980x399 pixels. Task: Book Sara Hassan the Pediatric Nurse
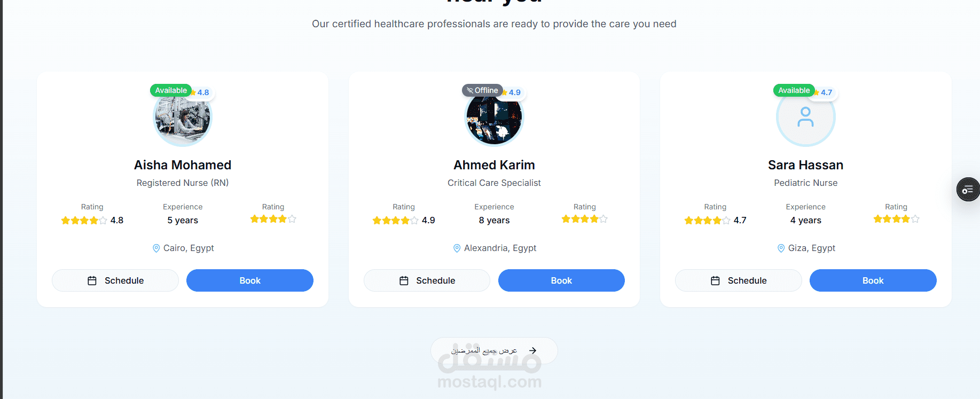(873, 280)
